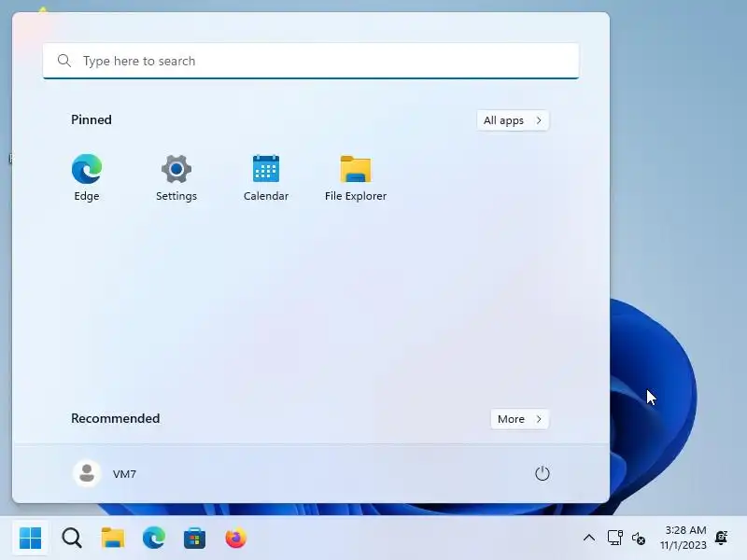Open the power options button
Viewport: 747px width, 560px height.
click(x=543, y=473)
